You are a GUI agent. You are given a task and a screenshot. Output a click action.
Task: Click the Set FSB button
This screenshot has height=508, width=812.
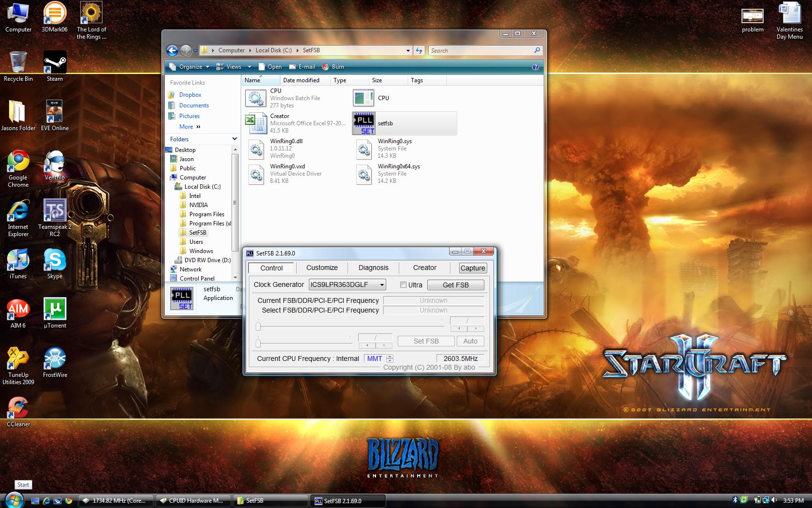tap(426, 341)
